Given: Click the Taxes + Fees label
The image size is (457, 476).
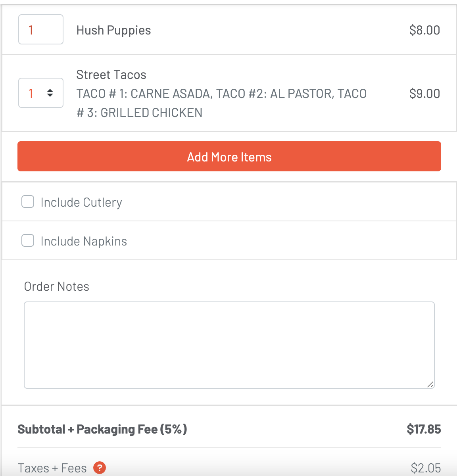Looking at the screenshot, I should click(52, 468).
